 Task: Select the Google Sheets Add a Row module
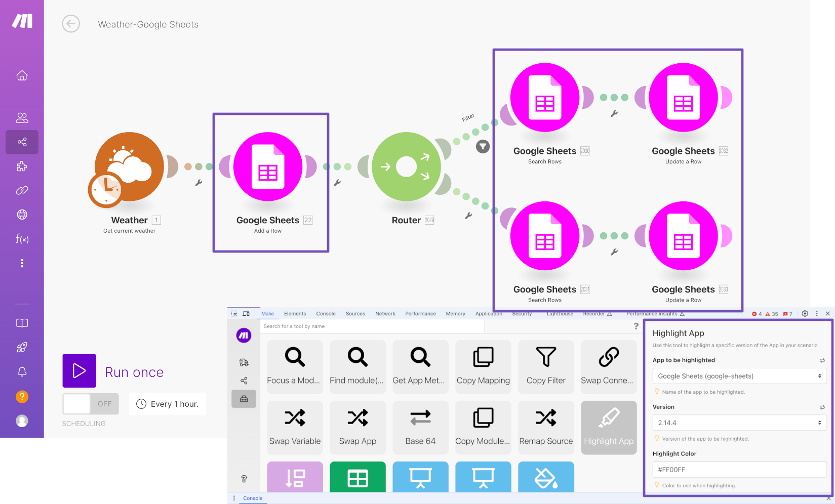point(268,167)
